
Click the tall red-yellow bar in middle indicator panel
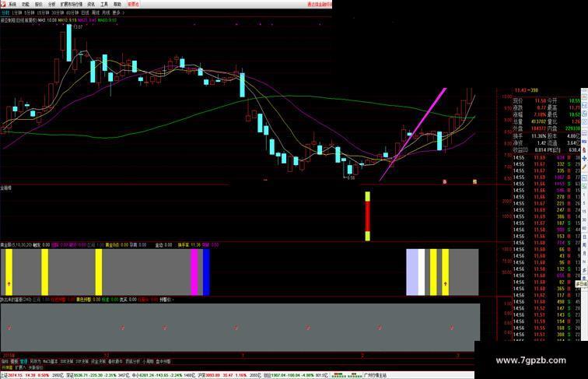[367, 216]
